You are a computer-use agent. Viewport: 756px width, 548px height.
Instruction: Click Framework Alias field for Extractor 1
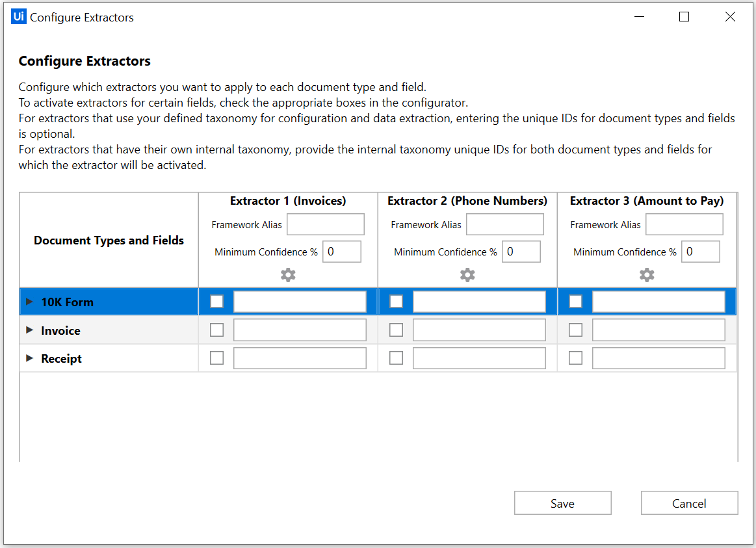325,225
